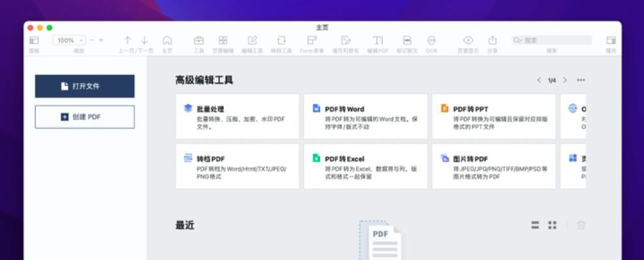Viewport: 644px width, 260px height.
Task: Open the 分享 share icon
Action: (492, 40)
